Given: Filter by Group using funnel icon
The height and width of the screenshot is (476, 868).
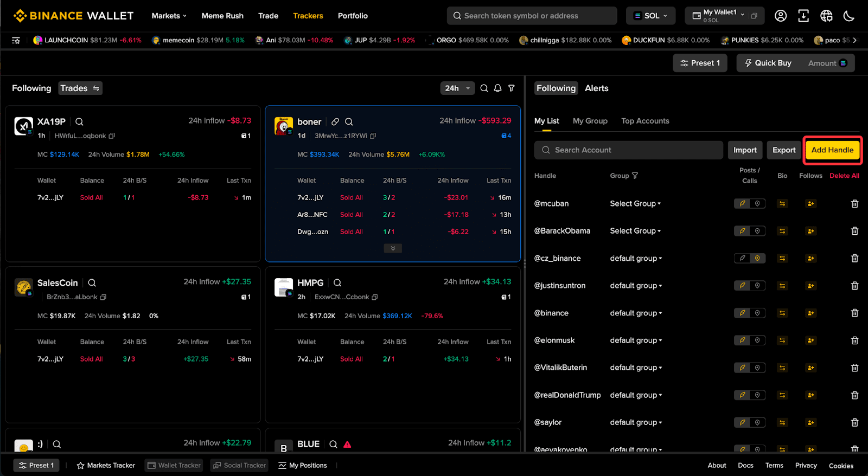Looking at the screenshot, I should [635, 176].
